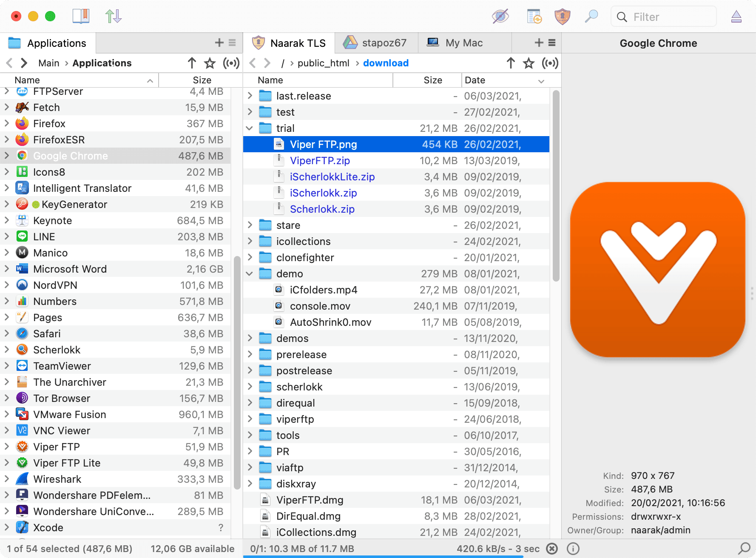The height and width of the screenshot is (558, 756).
Task: Click the Viper FTP app icon in list
Action: 22,447
